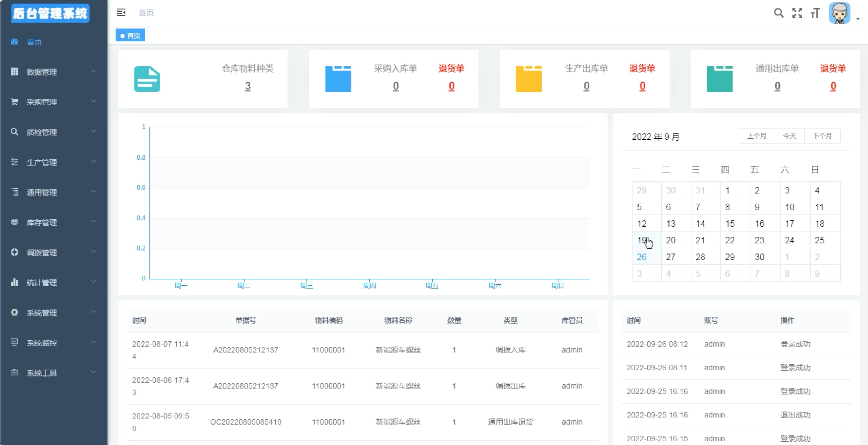Open the 仓库物料种类 count 3 link

[248, 86]
